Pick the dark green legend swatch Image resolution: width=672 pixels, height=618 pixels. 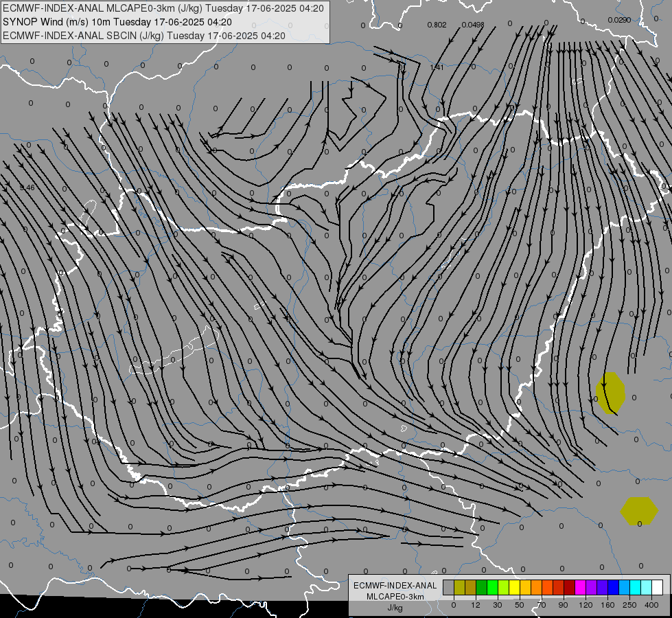pyautogui.click(x=481, y=587)
